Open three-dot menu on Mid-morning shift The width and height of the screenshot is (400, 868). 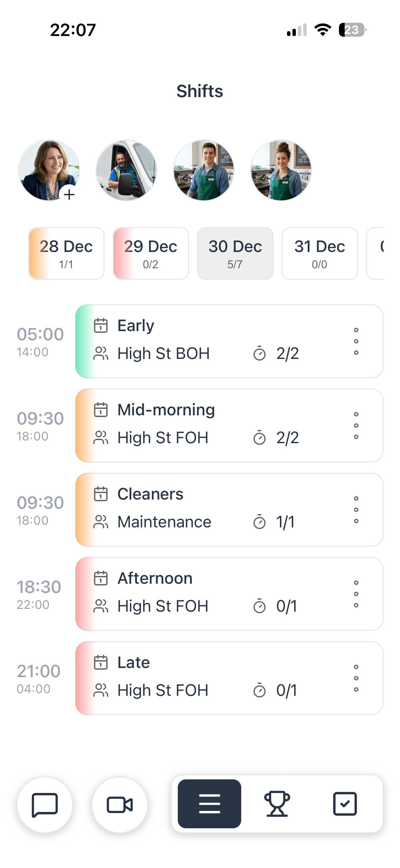pos(356,426)
